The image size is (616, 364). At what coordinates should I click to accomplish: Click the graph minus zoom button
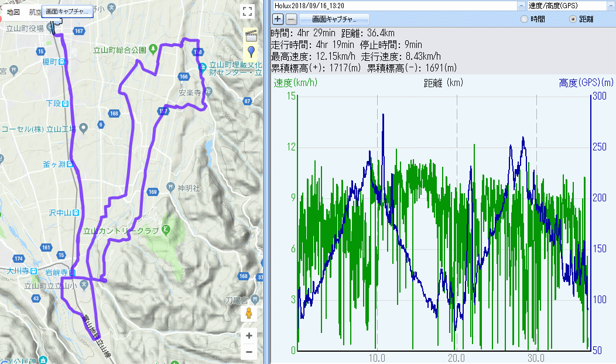tap(291, 19)
